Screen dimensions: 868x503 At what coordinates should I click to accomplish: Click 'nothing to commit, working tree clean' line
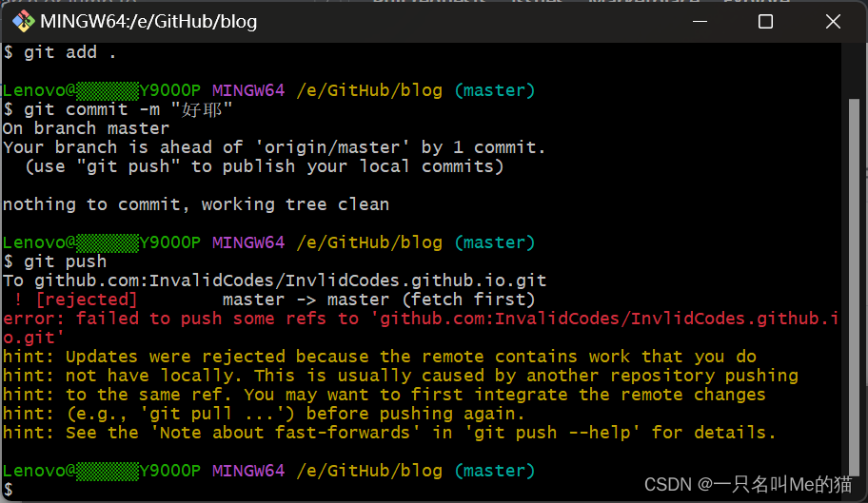(196, 204)
